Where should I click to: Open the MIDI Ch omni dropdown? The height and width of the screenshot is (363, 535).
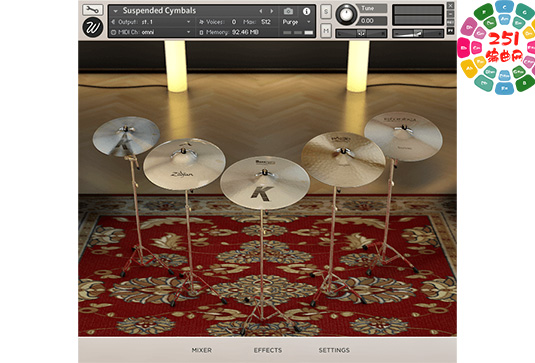pos(151,32)
